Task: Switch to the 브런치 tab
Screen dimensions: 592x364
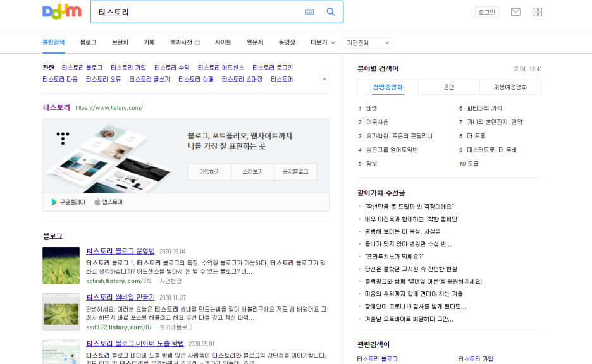Action: [120, 42]
